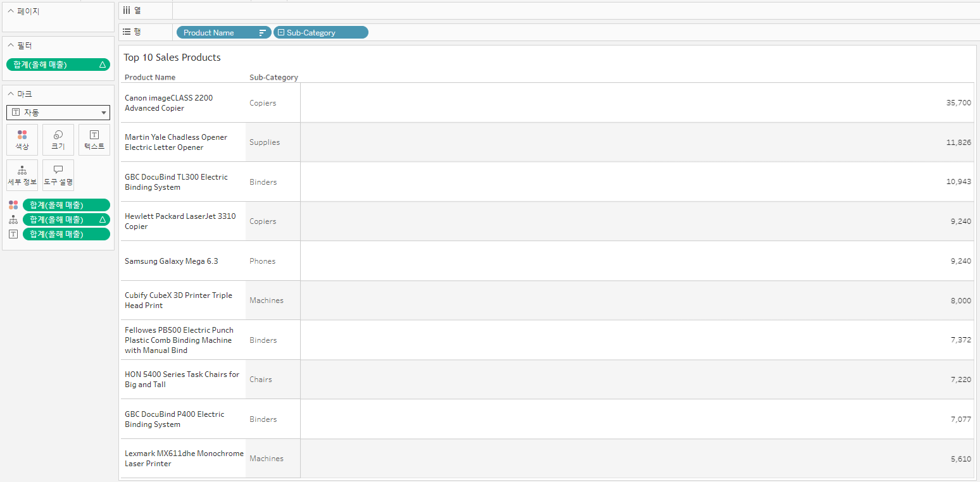
Task: Collapse the 페이지 (Pages) card
Action: (11, 11)
